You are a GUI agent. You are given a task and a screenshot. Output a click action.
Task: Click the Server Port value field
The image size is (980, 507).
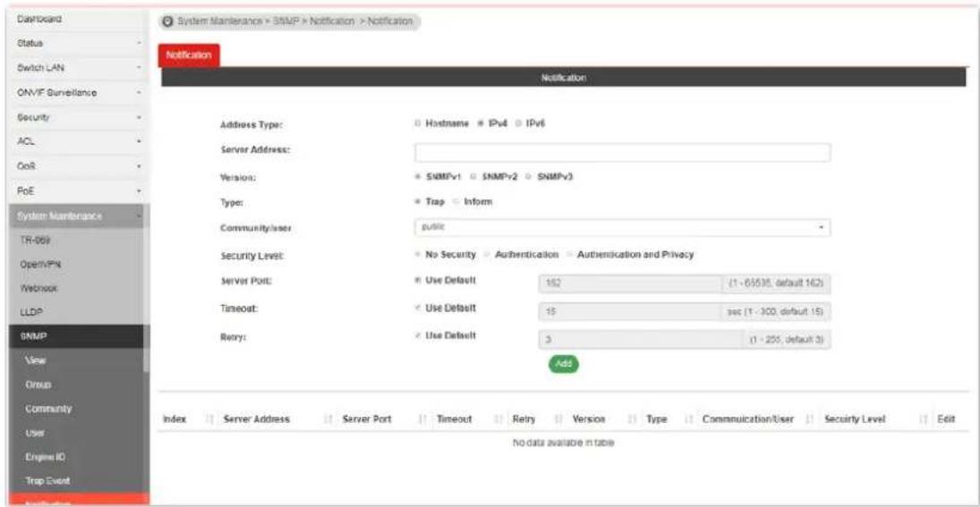coord(629,283)
